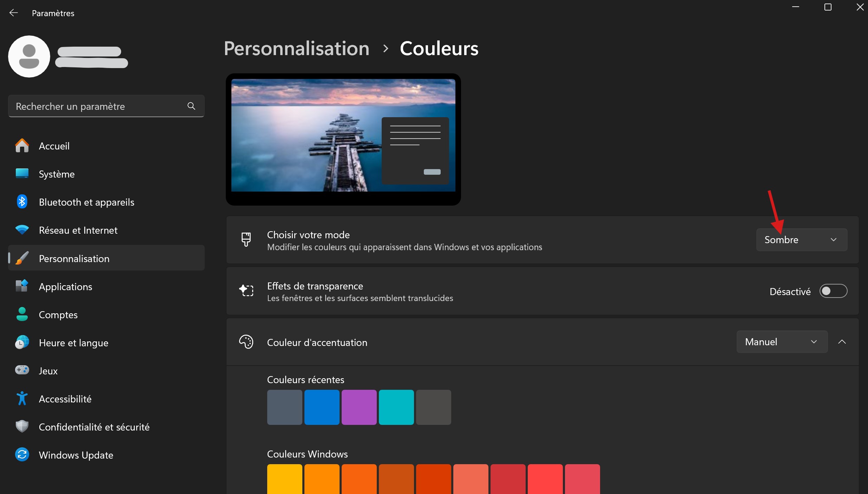Screen dimensions: 868x494
Task: Click the Windows Update sync icon
Action: click(22, 455)
